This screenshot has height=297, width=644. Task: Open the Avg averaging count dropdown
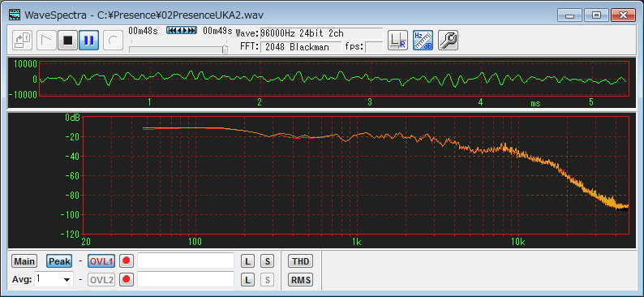pos(67,280)
